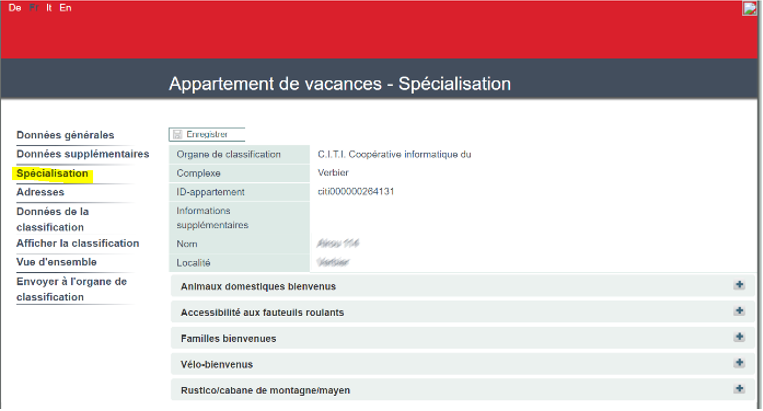The image size is (763, 411).
Task: Expand Accessibilité aux fauteuils roulants via plus icon
Action: point(739,311)
